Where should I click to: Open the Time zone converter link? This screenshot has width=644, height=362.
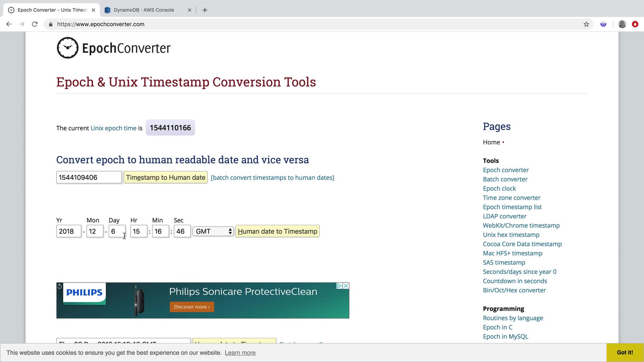click(x=512, y=198)
